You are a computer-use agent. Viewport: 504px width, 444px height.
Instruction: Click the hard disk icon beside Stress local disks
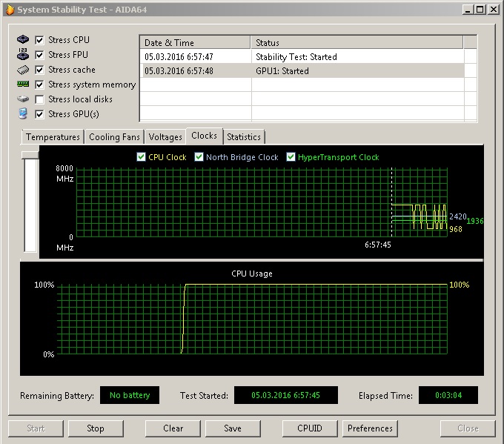coord(23,99)
